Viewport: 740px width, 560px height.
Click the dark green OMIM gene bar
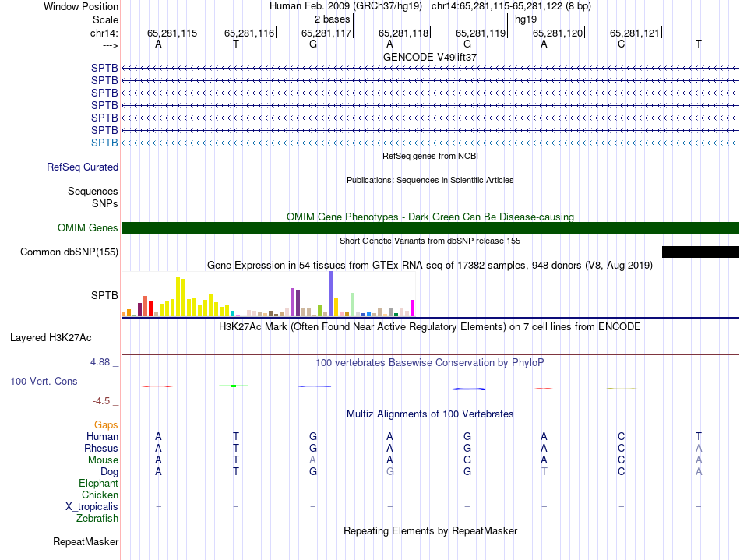click(x=430, y=228)
